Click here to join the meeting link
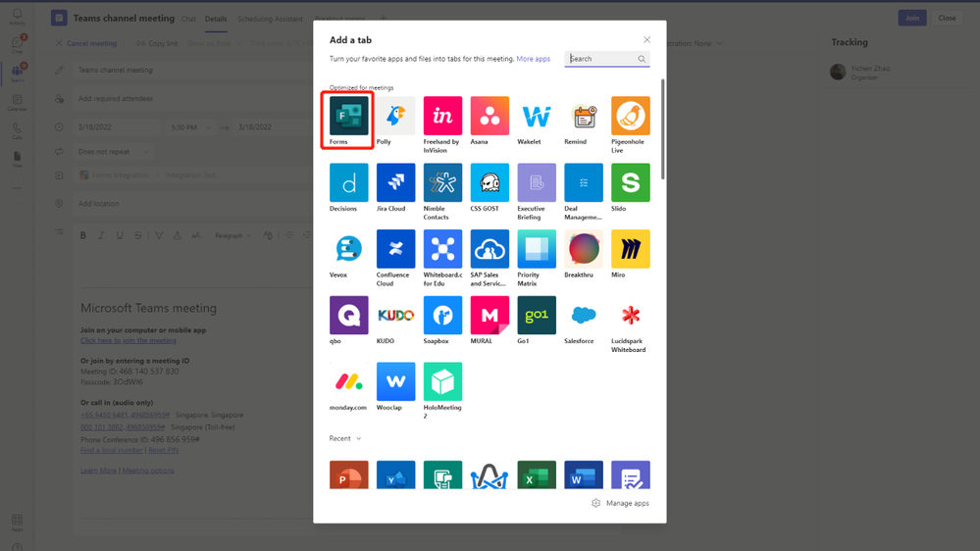This screenshot has width=980, height=551. pos(129,340)
